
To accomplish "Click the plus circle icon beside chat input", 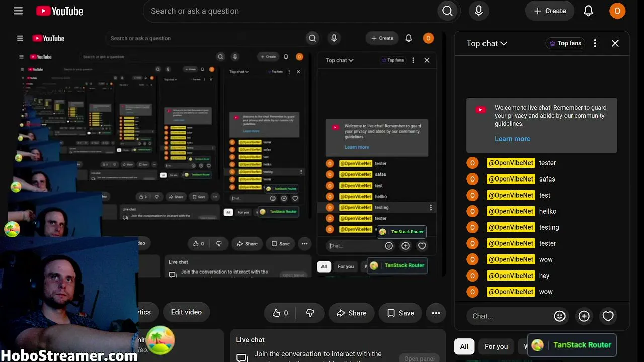I will (x=584, y=316).
